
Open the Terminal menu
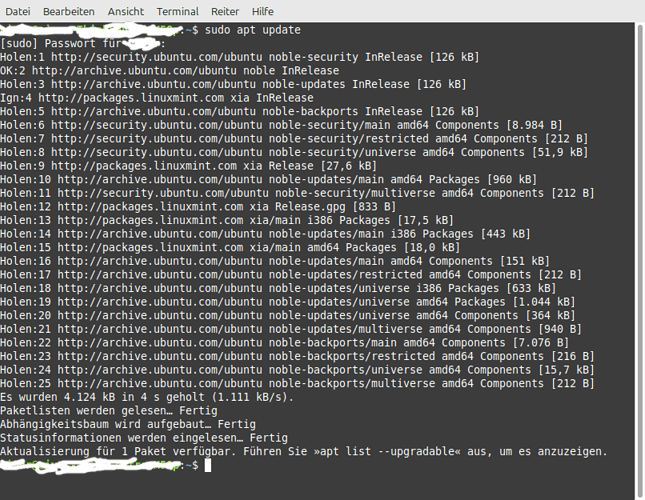point(177,12)
